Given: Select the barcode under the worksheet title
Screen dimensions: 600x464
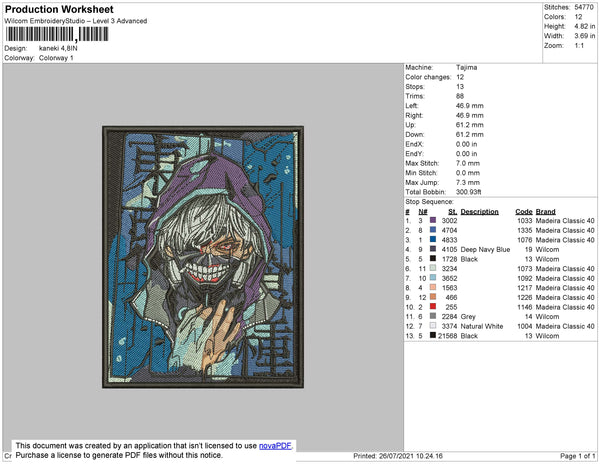Looking at the screenshot, I should pos(57,34).
